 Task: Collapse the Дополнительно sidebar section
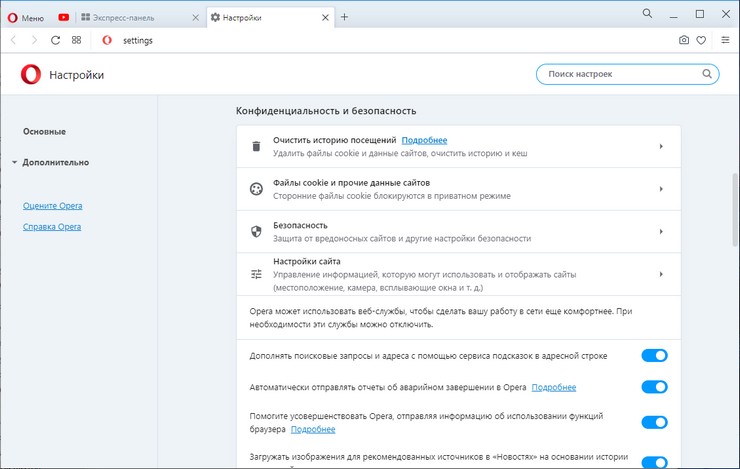54,162
